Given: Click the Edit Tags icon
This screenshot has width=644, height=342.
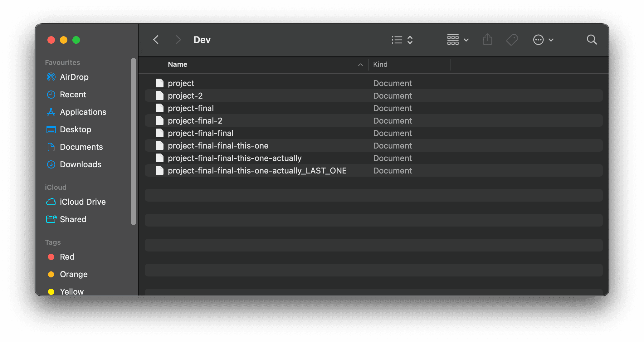Looking at the screenshot, I should (512, 40).
